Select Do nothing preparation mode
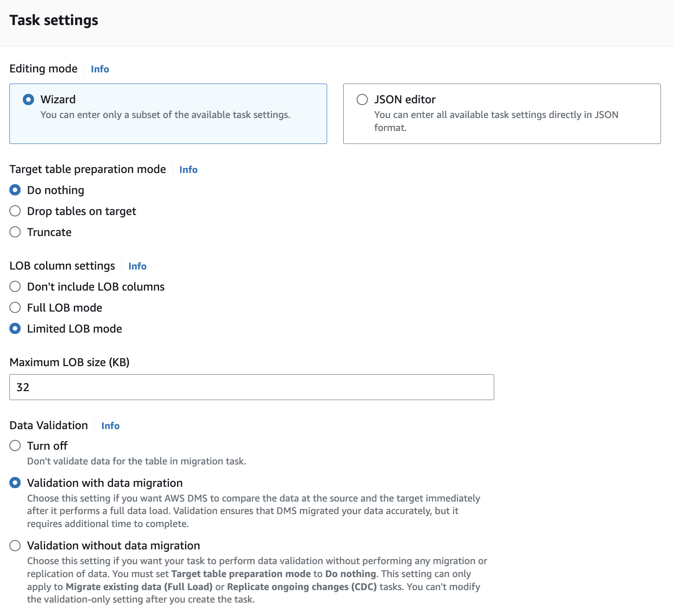673x616 pixels. [x=15, y=190]
